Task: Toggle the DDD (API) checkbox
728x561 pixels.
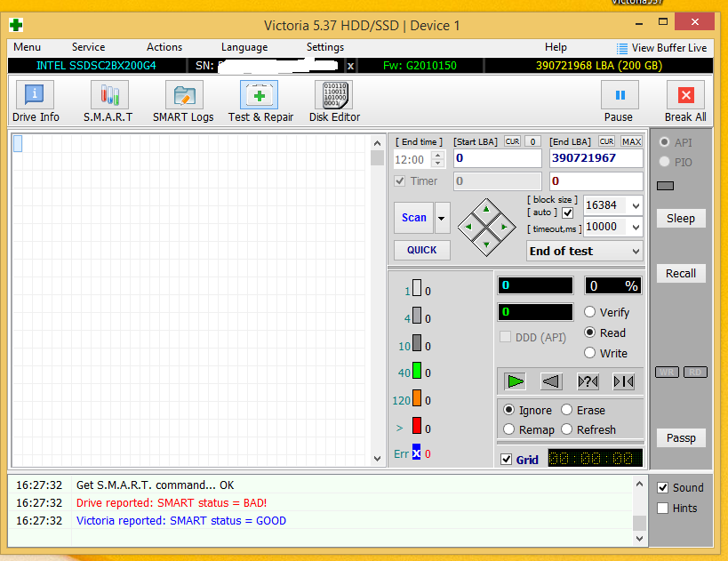Action: point(505,337)
